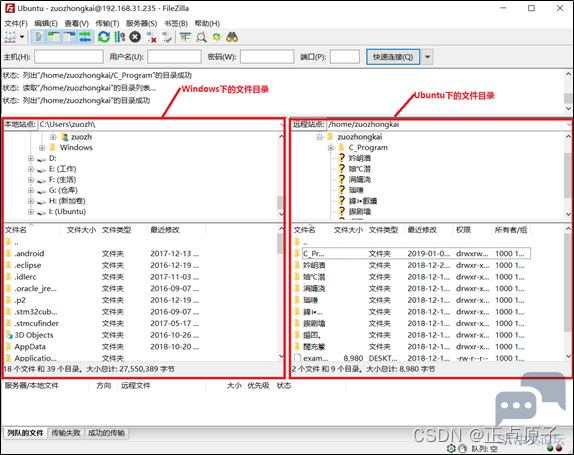Focus the 用户名(U) username field

[x=174, y=57]
